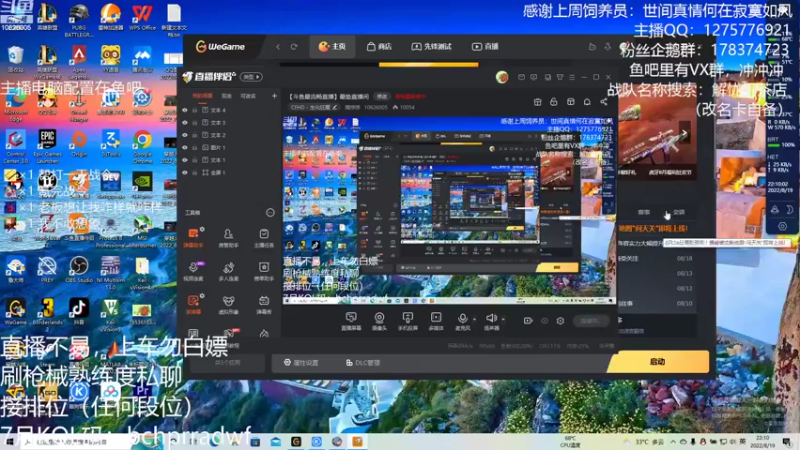Hide the 文本 3 layer
The width and height of the screenshot is (800, 450).
coord(185,123)
